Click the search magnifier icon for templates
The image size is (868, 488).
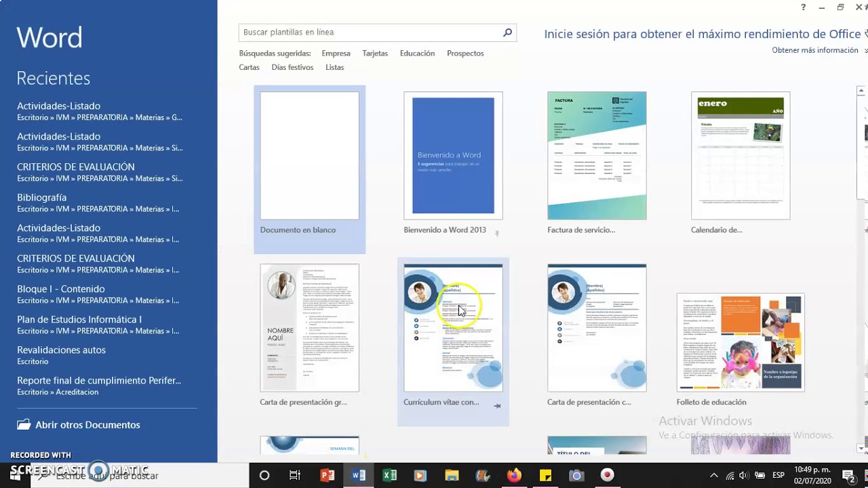507,33
